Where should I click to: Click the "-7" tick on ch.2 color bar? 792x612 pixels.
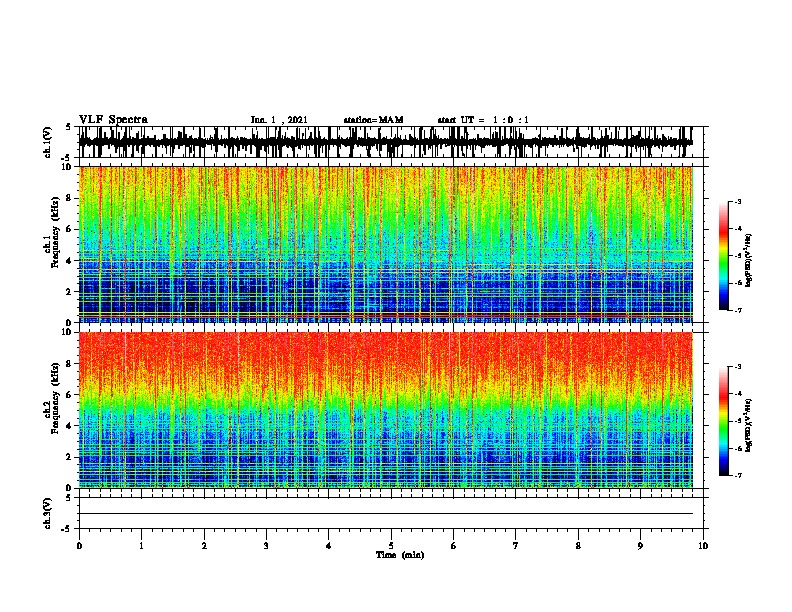[x=738, y=476]
